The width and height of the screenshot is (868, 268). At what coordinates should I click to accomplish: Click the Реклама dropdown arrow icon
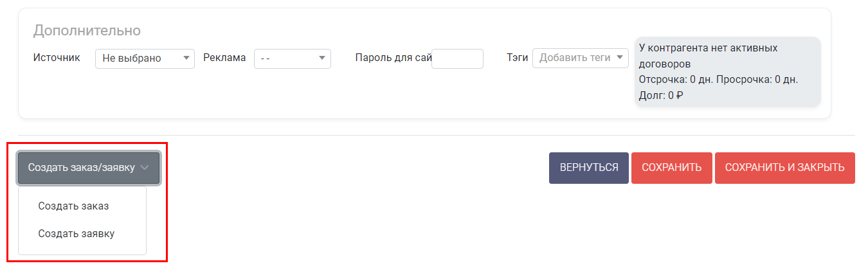coord(322,58)
